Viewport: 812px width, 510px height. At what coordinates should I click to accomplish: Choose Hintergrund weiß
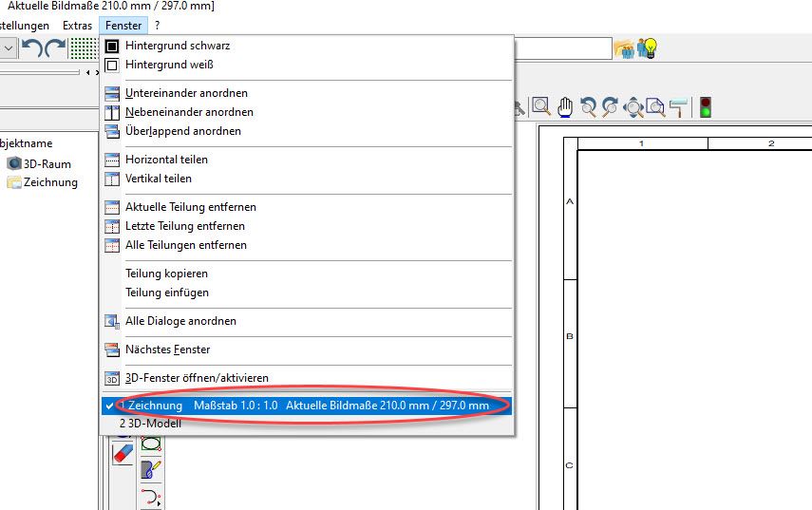(307, 65)
